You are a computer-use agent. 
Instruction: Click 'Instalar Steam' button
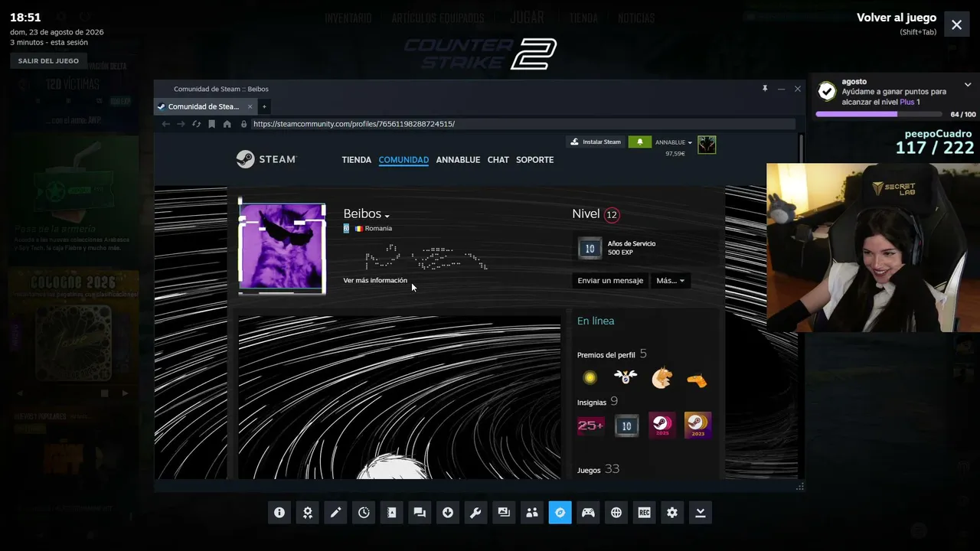pos(595,142)
